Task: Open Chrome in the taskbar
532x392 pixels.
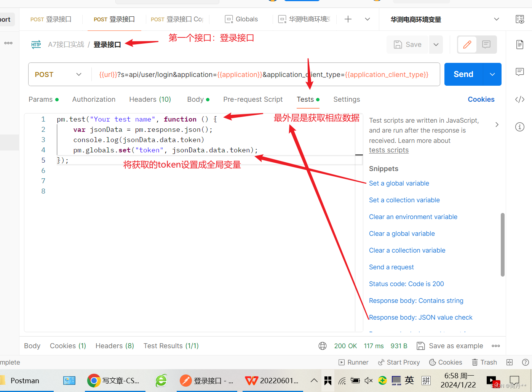Action: click(115, 381)
